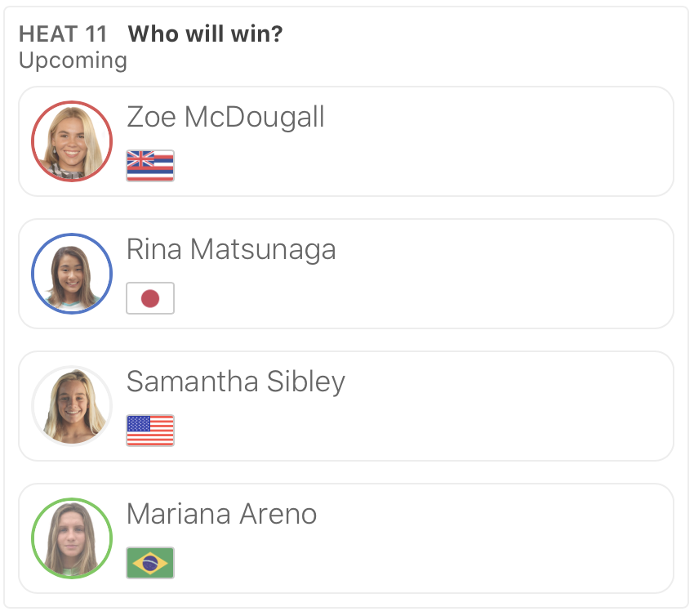Click the Brazil flag icon
The image size is (694, 616).
(x=150, y=563)
